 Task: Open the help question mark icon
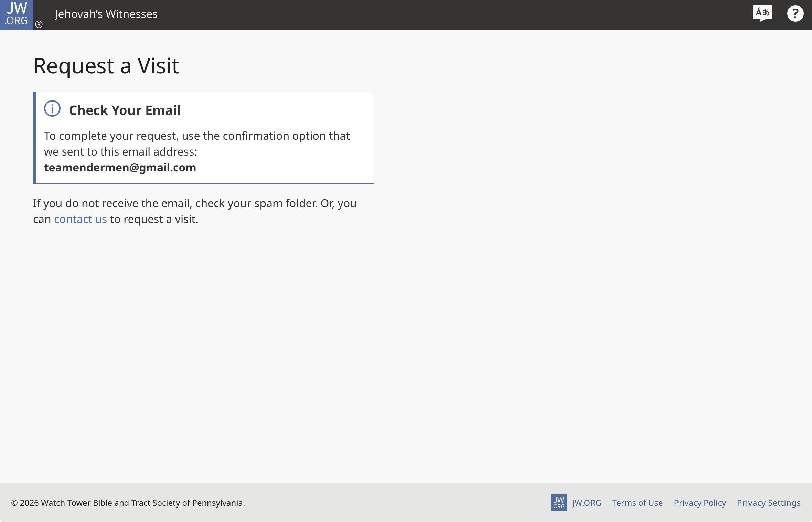795,14
